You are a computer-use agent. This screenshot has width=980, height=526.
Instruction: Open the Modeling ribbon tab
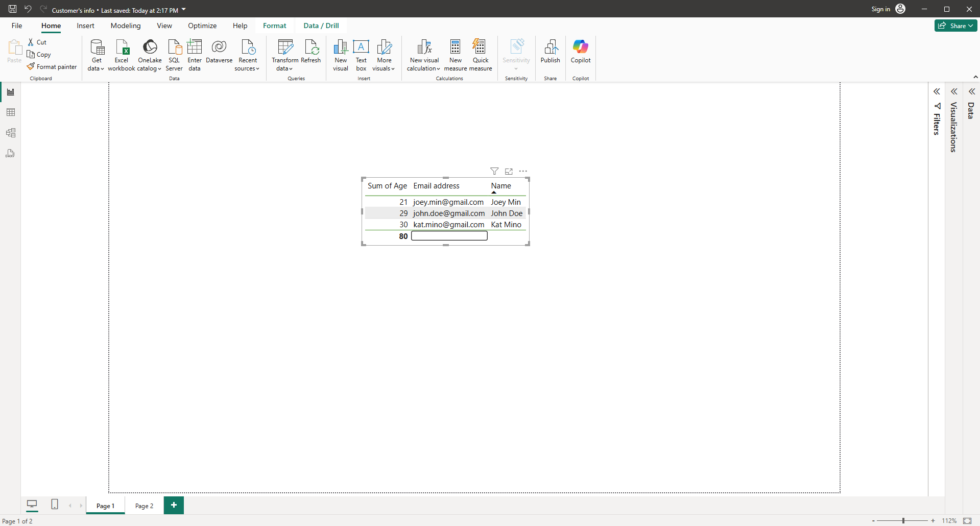126,26
